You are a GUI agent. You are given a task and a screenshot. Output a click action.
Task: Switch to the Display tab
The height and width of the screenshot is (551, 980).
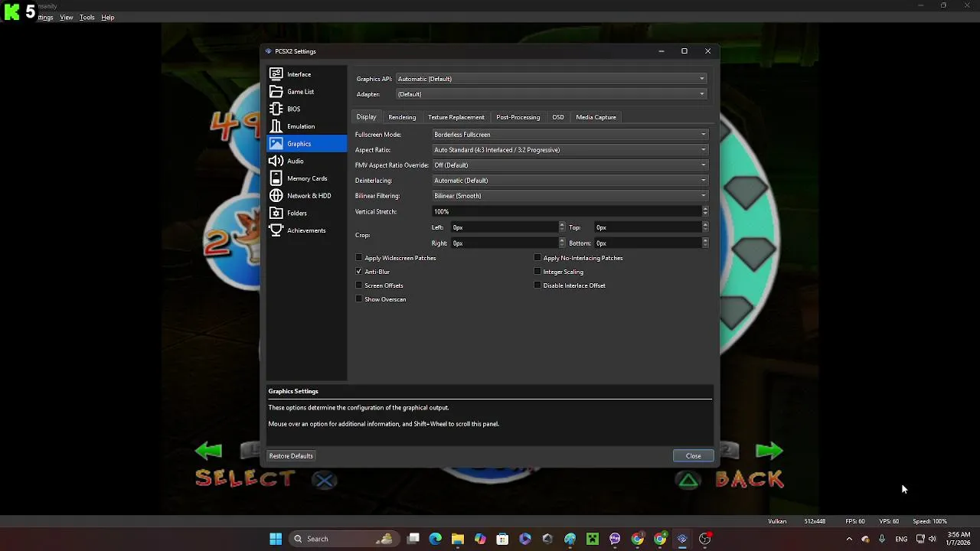coord(366,117)
